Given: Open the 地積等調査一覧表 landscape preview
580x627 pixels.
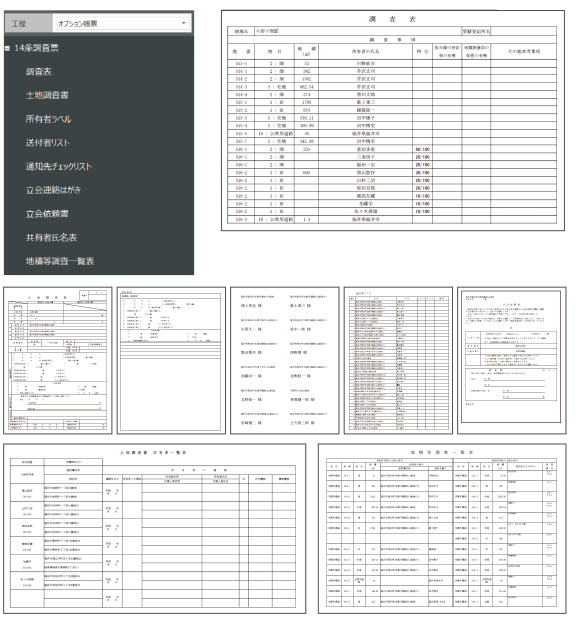Looking at the screenshot, I should tap(442, 528).
